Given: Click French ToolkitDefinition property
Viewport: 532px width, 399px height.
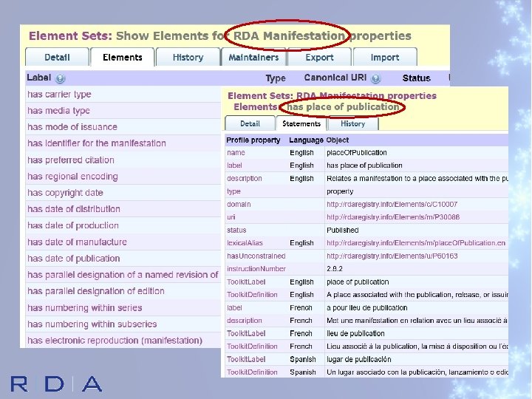Looking at the screenshot, I should coord(252,347).
